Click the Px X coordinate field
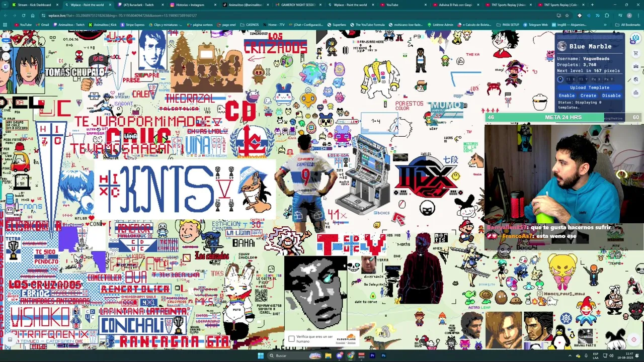This screenshot has height=362, width=644. 596,79
